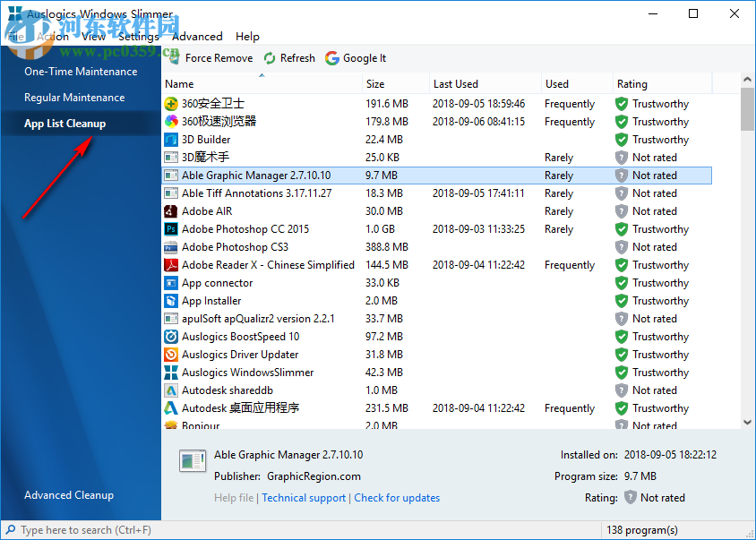Click the Technical support link
This screenshot has width=756, height=540.
click(x=304, y=497)
